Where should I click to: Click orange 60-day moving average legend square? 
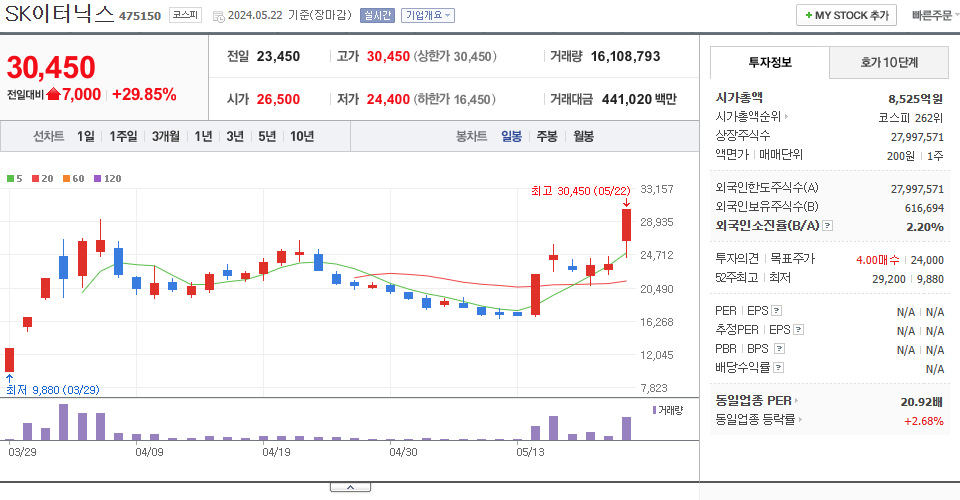(x=66, y=179)
